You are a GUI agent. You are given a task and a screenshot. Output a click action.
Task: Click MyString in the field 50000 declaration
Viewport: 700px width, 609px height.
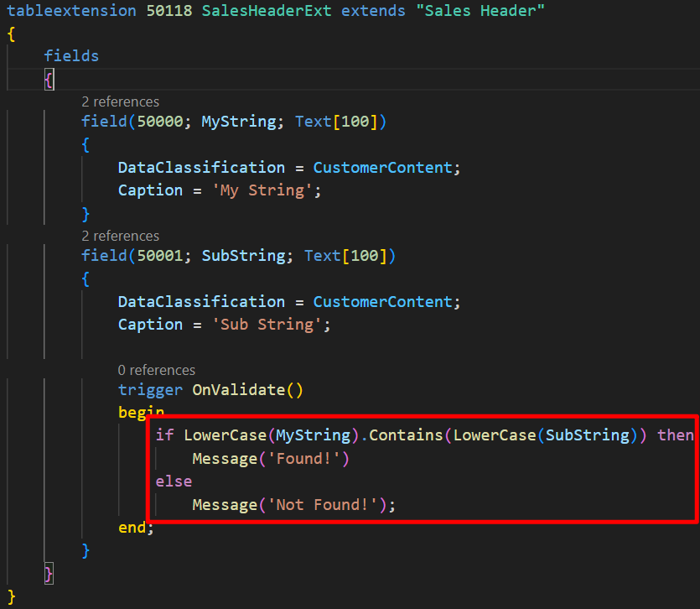pyautogui.click(x=238, y=122)
